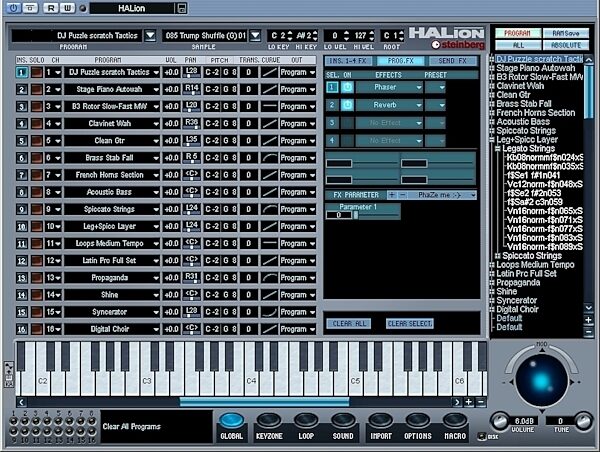This screenshot has width=600, height=452.
Task: Select the PROGRAM view button
Action: coord(517,33)
